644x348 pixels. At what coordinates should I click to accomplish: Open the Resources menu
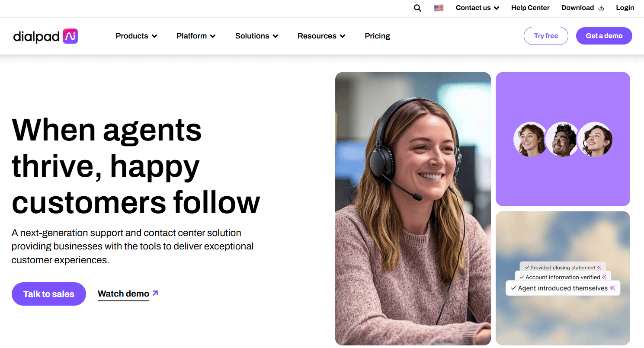coord(321,36)
